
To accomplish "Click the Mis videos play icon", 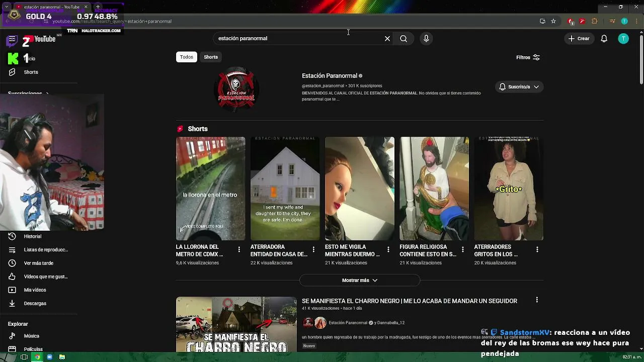I will [x=12, y=290].
